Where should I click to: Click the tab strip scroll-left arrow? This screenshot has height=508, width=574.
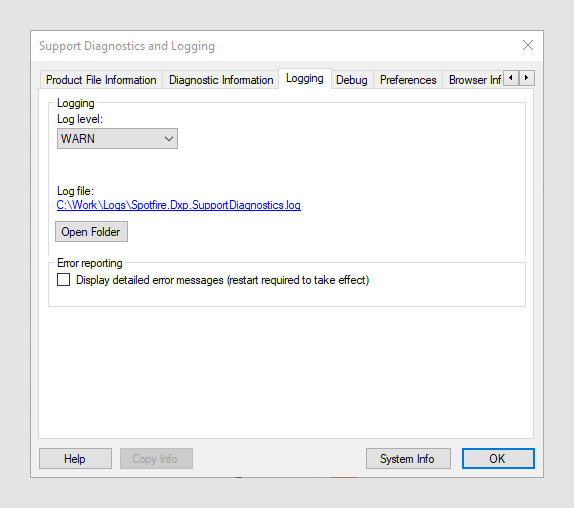click(511, 78)
